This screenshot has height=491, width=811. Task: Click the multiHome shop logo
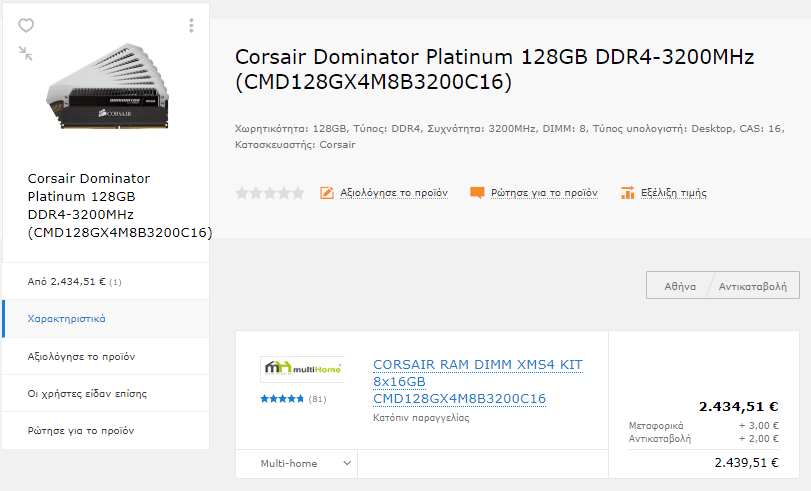coord(303,369)
